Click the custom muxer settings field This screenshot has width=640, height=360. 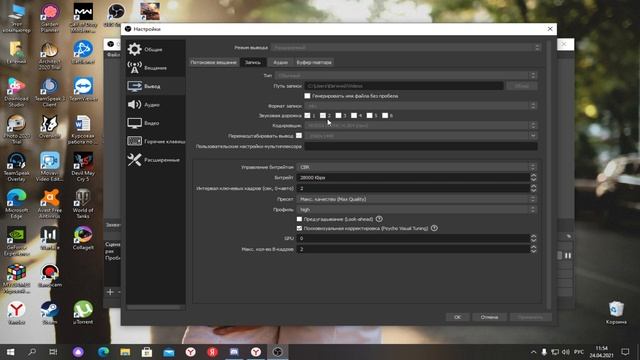(421, 146)
